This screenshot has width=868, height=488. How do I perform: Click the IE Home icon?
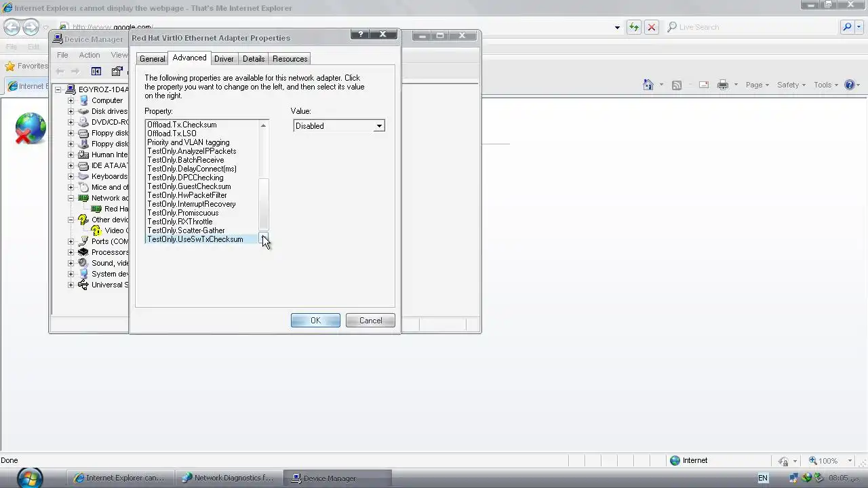648,85
